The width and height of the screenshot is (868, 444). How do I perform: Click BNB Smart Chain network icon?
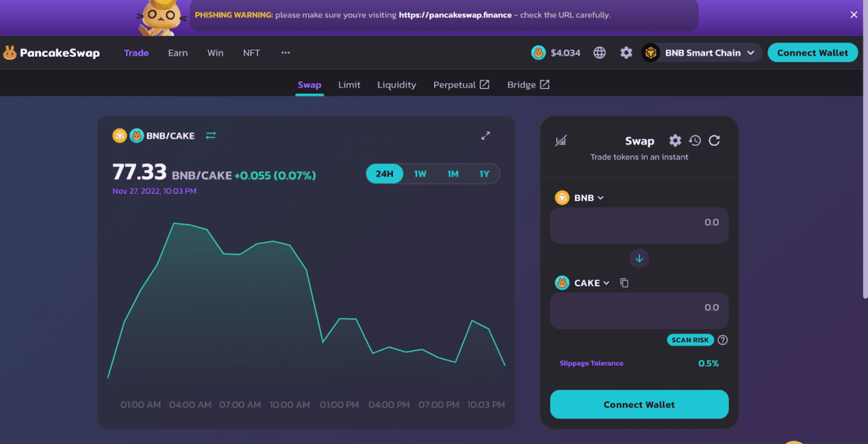point(651,53)
